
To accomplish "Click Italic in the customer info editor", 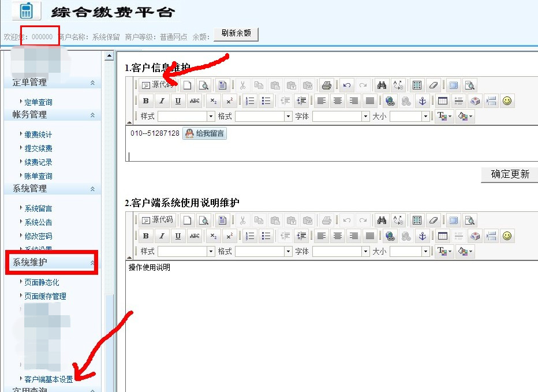I will 162,101.
